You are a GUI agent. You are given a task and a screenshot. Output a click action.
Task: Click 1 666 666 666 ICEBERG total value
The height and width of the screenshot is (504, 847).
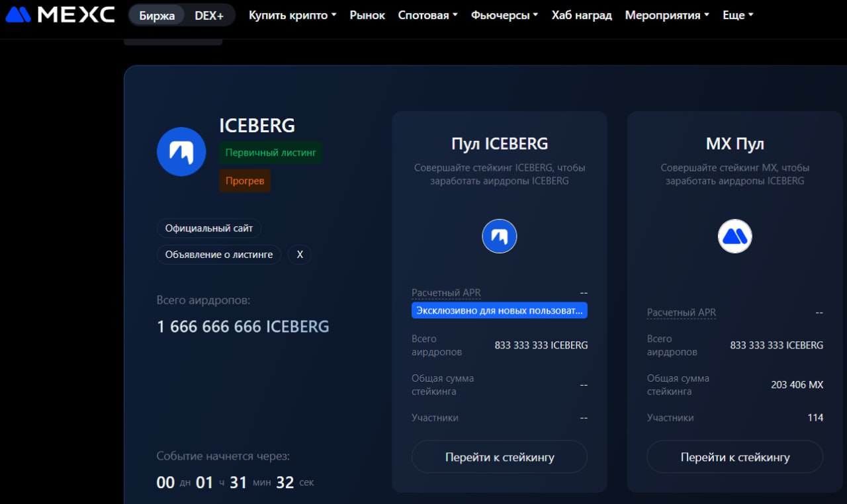pyautogui.click(x=243, y=326)
